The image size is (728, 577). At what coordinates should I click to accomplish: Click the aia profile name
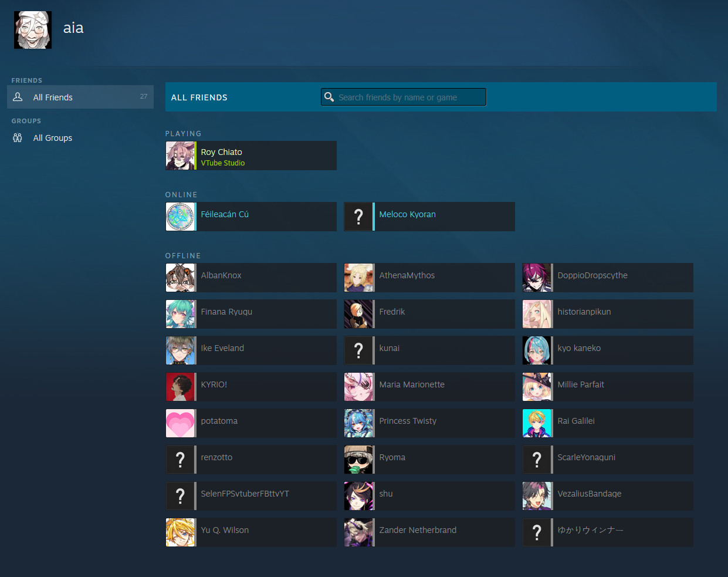(x=73, y=28)
